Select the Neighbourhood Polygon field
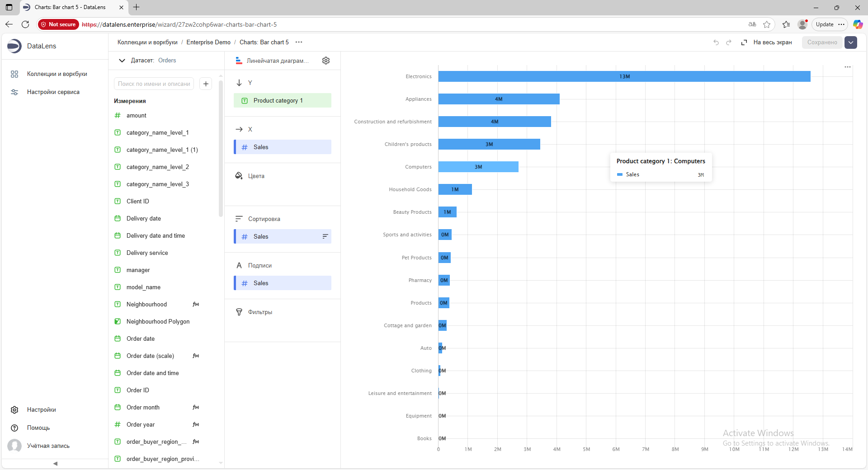 pos(158,321)
